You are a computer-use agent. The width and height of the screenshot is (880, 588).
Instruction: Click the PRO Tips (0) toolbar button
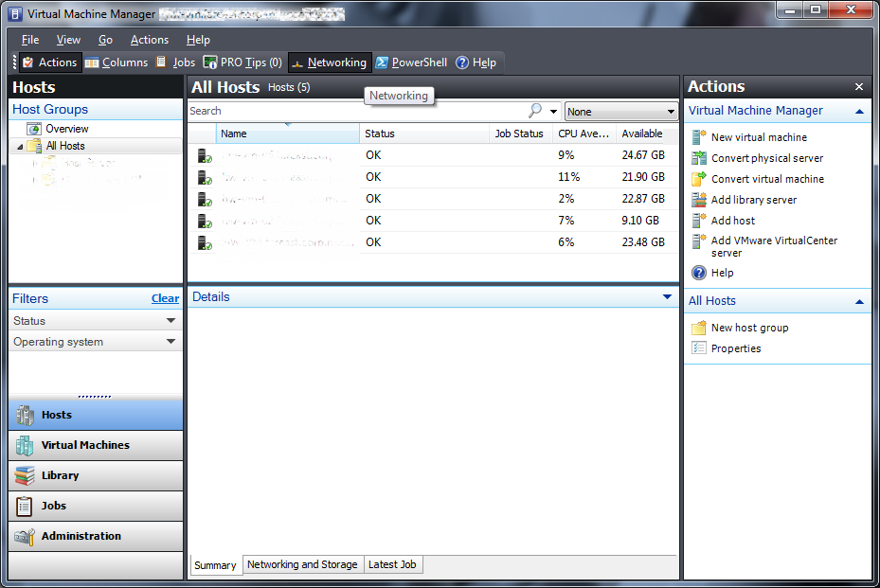click(x=242, y=62)
